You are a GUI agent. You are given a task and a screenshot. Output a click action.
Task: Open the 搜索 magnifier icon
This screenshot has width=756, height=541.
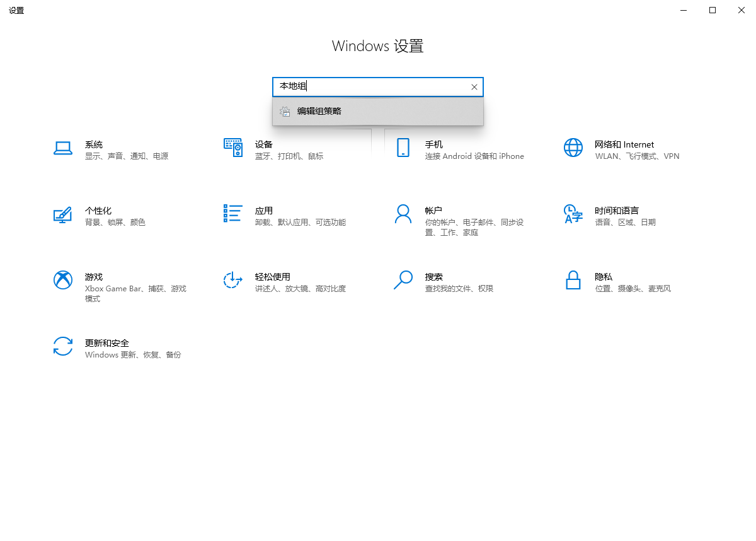click(x=403, y=280)
